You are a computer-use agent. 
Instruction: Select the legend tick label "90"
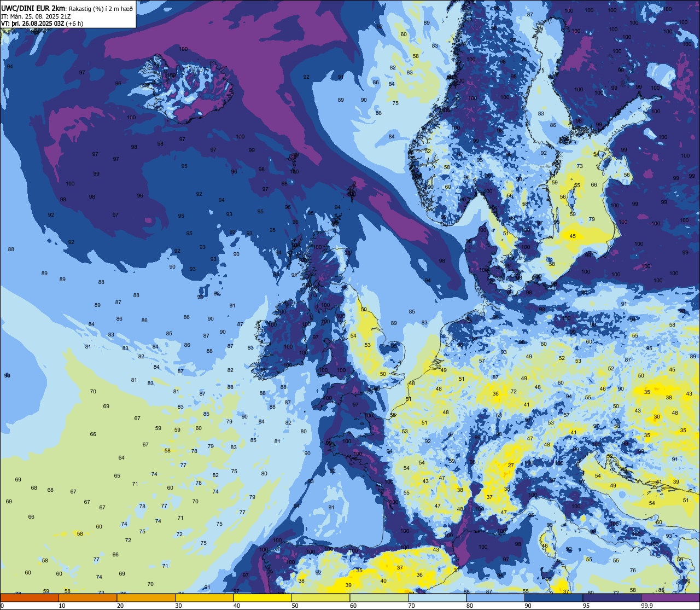(x=528, y=606)
